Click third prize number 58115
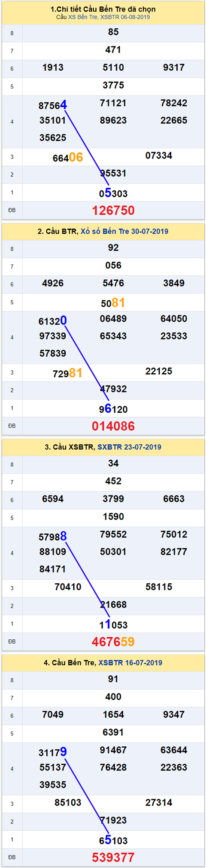This screenshot has height=868, width=206. tap(159, 587)
